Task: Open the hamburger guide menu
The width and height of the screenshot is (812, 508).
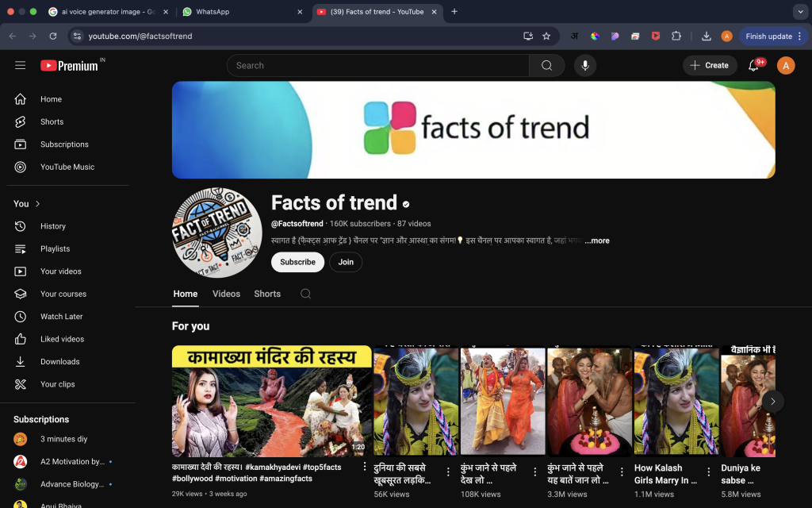Action: click(20, 65)
